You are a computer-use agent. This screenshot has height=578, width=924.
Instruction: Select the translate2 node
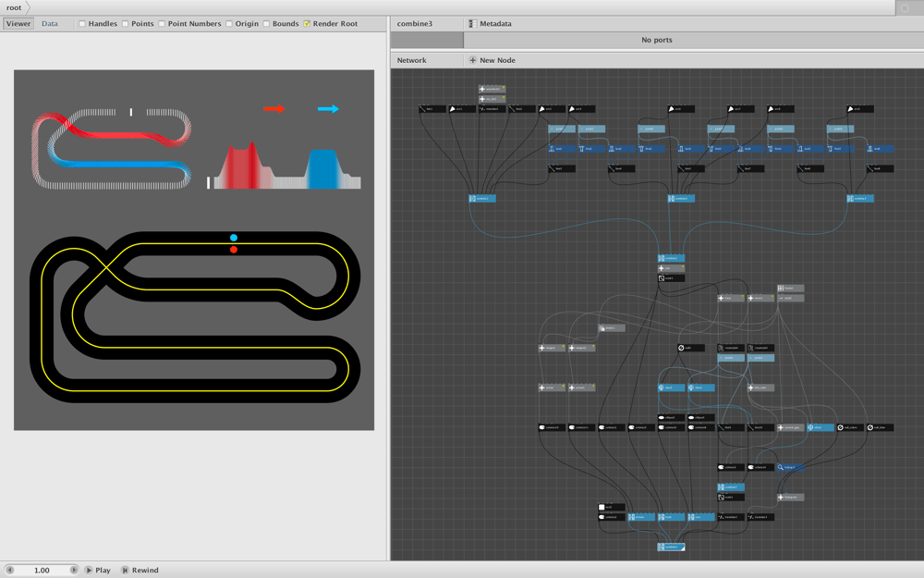(731, 517)
